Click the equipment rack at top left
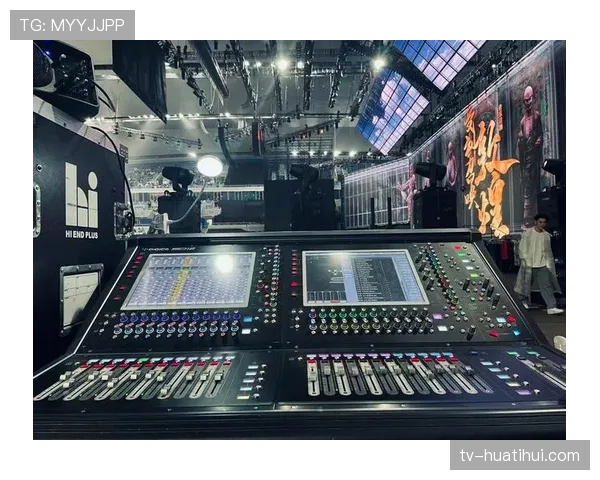Screen dimensions: 600x480 (66, 76)
